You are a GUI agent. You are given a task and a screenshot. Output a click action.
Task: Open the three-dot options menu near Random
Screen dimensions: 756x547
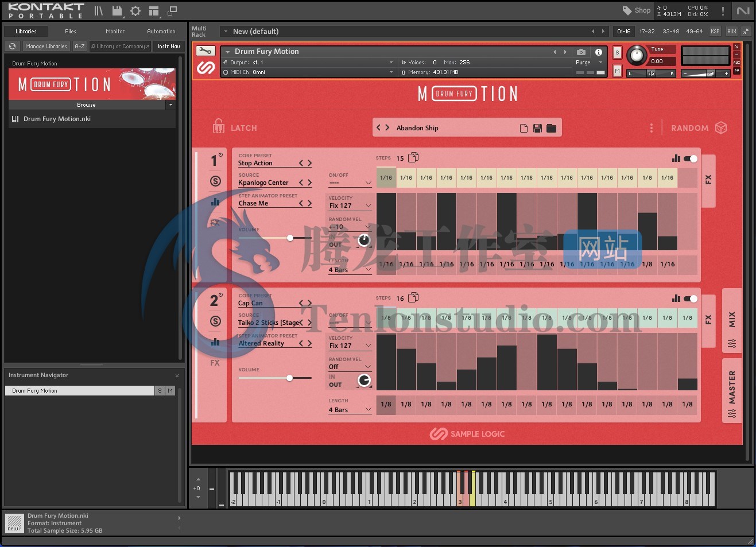pyautogui.click(x=651, y=128)
